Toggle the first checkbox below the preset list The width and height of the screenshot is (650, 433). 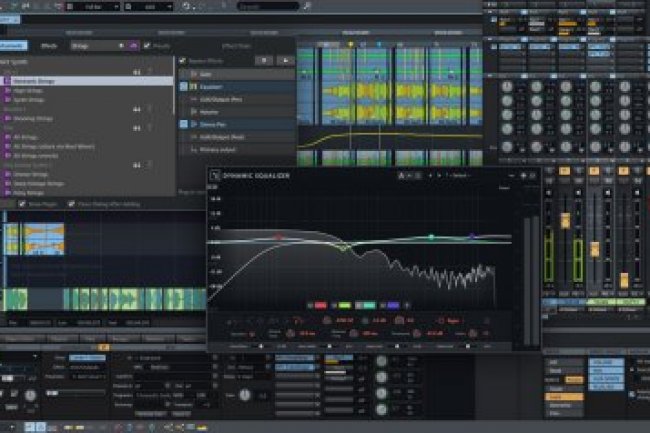click(x=22, y=204)
